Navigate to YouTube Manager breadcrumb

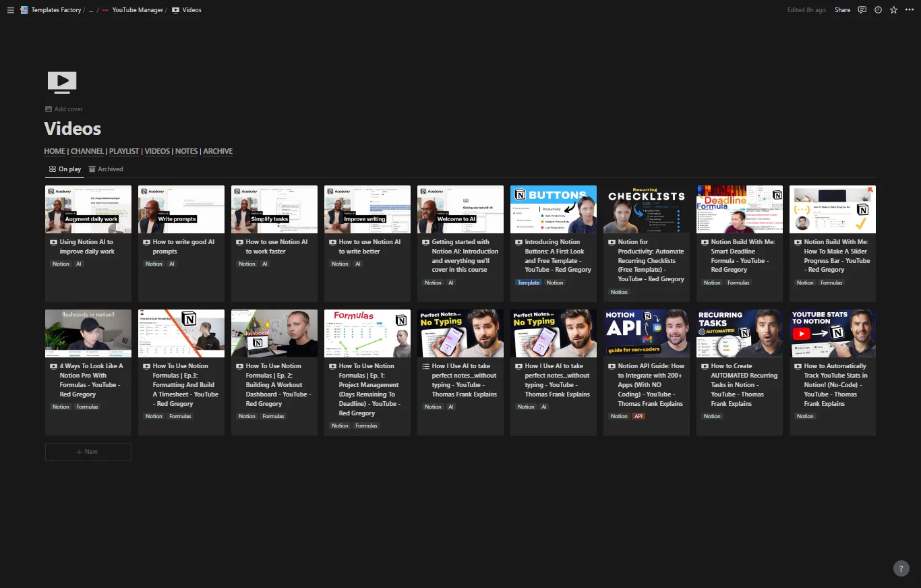tap(137, 10)
